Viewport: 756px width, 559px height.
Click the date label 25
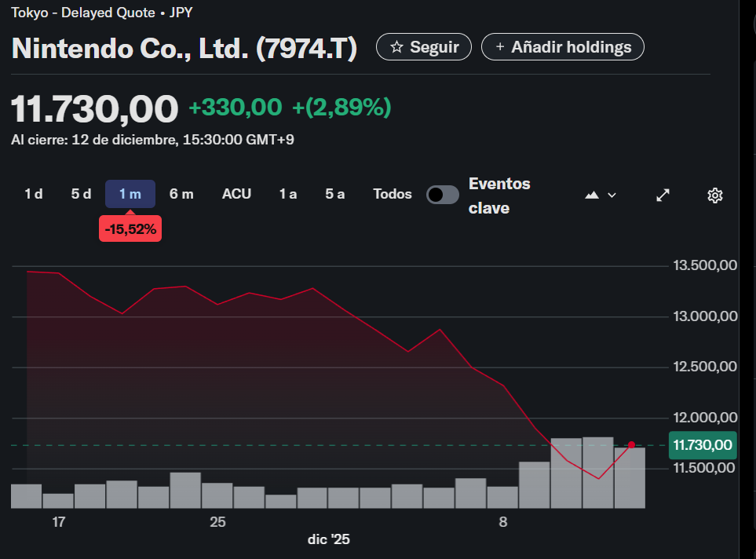[x=217, y=522]
